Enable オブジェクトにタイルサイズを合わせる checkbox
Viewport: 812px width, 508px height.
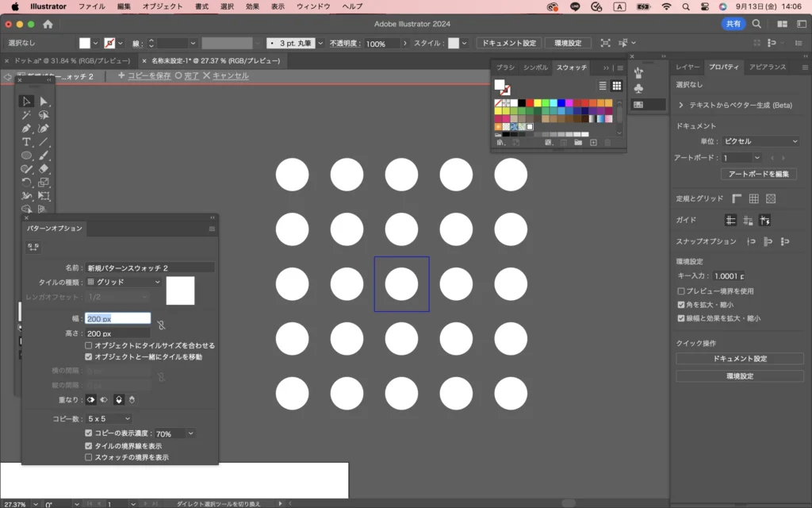pos(89,346)
